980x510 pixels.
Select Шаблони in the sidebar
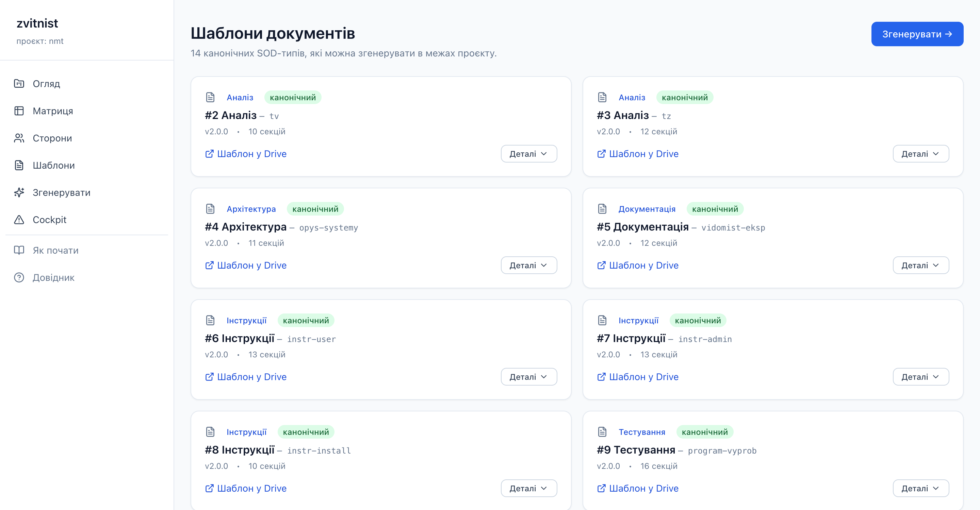pos(87,165)
